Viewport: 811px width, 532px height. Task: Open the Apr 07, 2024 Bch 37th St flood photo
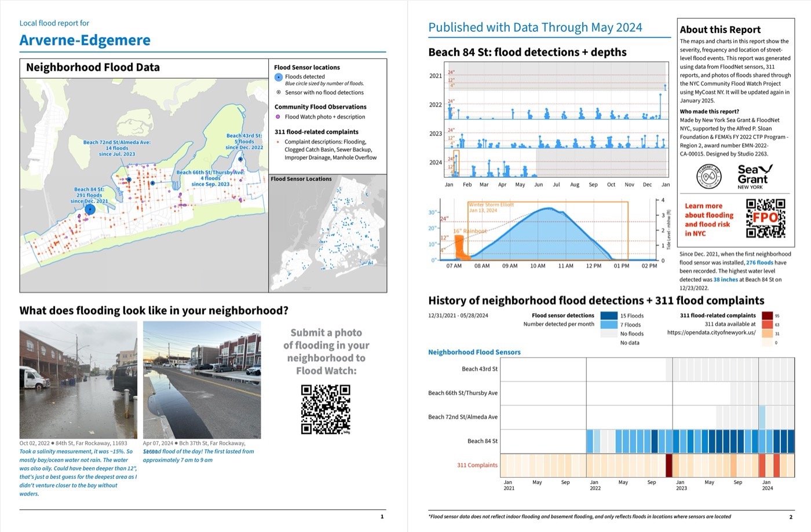[202, 380]
